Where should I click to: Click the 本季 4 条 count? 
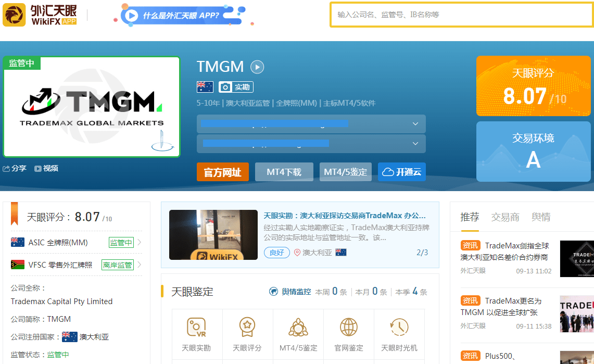[411, 292]
